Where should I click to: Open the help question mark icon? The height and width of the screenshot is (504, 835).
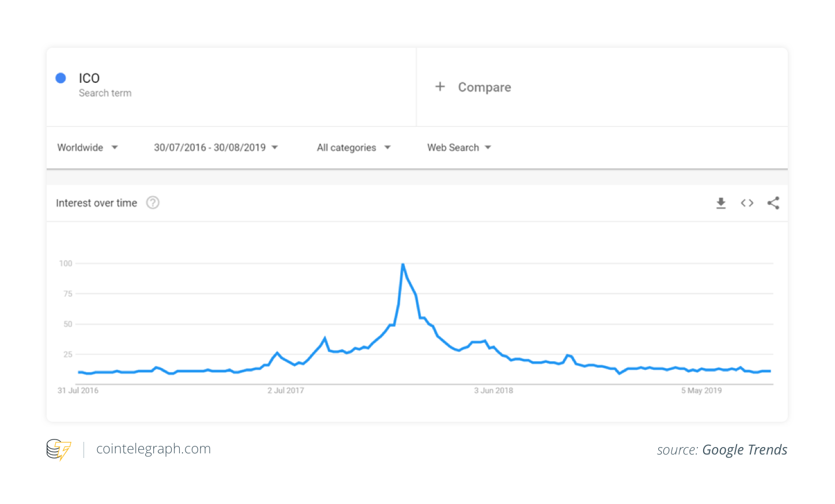153,203
